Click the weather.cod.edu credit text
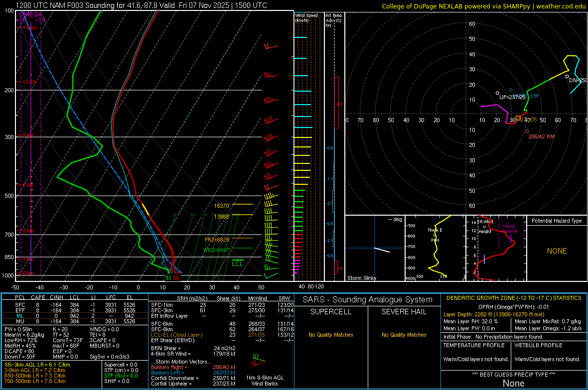 click(561, 6)
